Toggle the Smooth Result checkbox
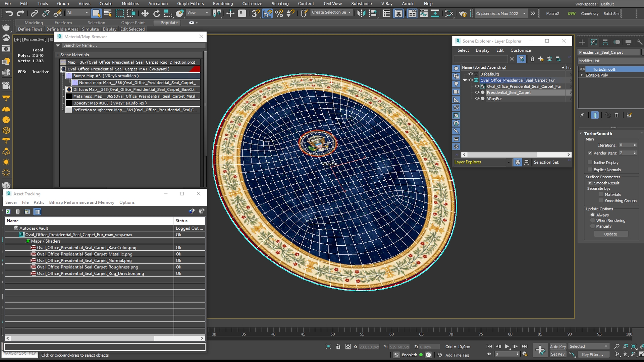The width and height of the screenshot is (644, 362). pyautogui.click(x=590, y=183)
